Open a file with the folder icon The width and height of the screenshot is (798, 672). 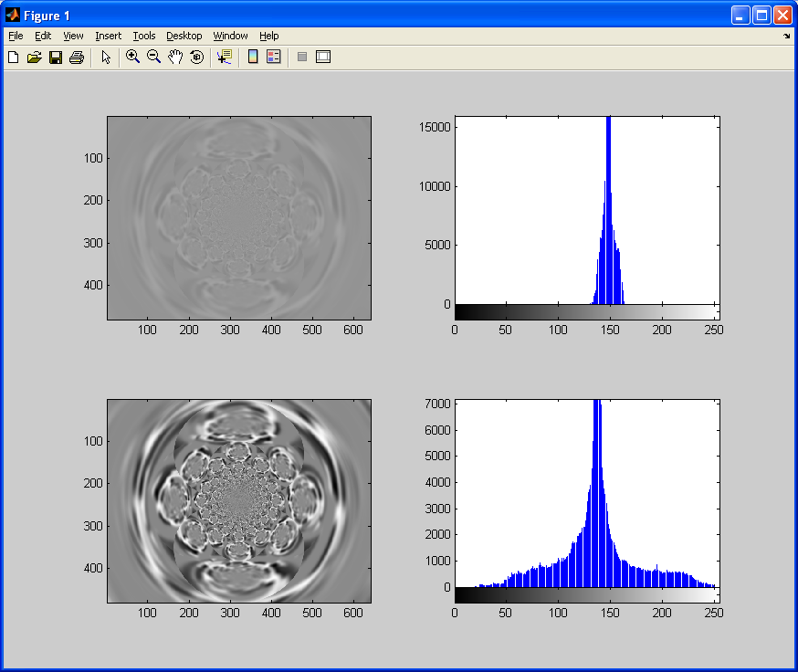click(34, 57)
